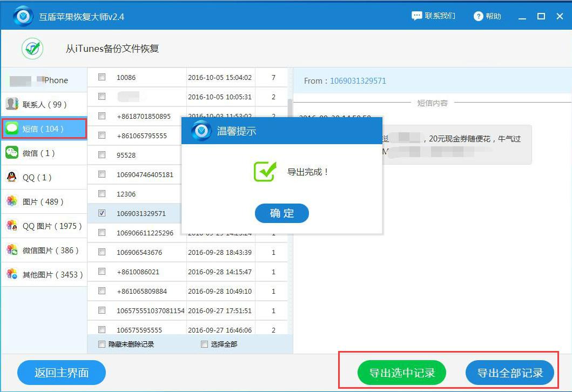Image resolution: width=572 pixels, height=392 pixels.
Task: Select the QQ图片 image category icon
Action: click(12, 226)
